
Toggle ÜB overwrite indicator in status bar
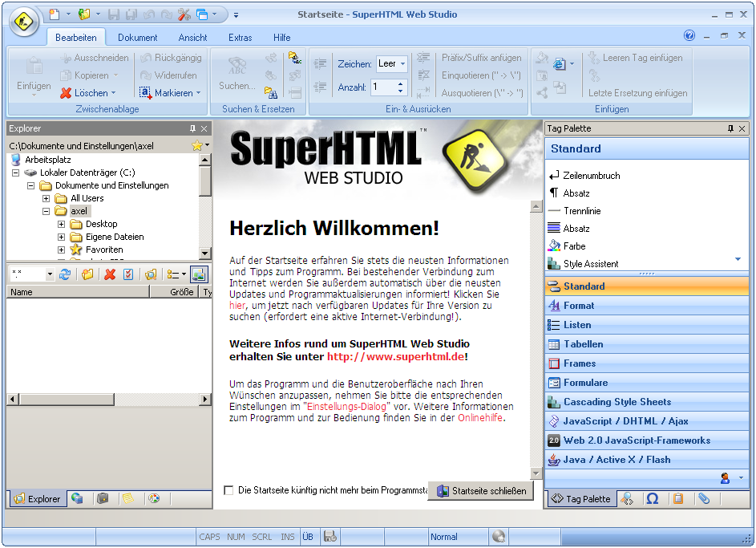308,537
